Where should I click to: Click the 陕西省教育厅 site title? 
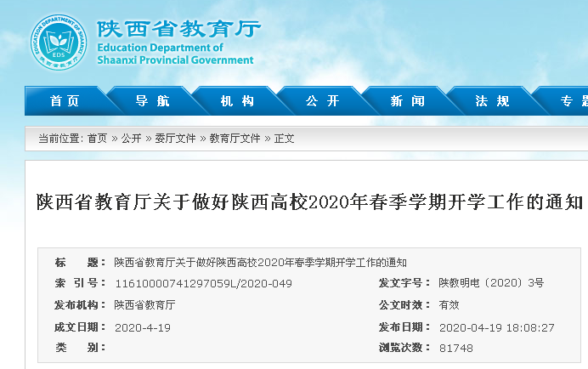(178, 28)
